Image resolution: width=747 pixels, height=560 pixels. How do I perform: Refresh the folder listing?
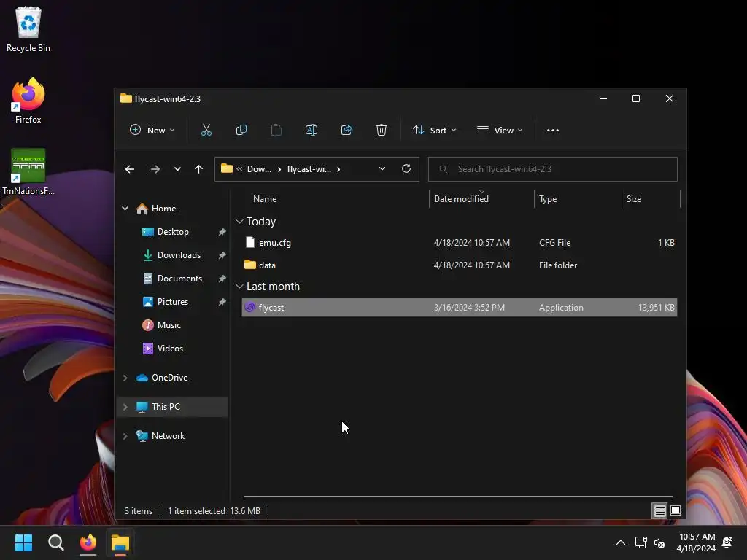406,168
